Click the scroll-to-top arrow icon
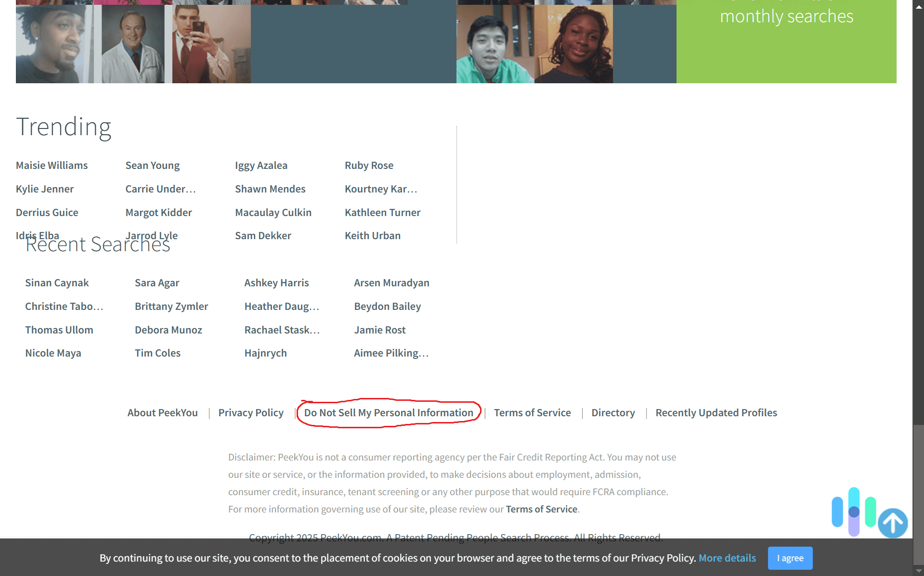The width and height of the screenshot is (924, 576). click(x=893, y=523)
